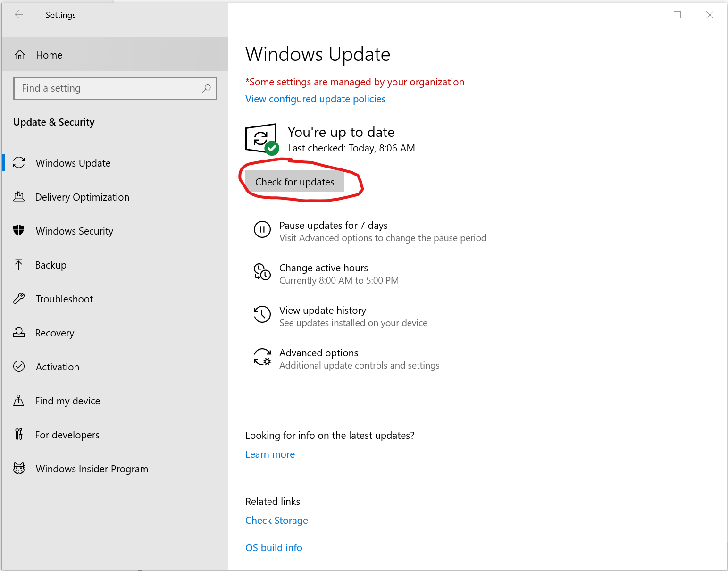Open Home in the sidebar
The height and width of the screenshot is (571, 728).
tap(115, 55)
